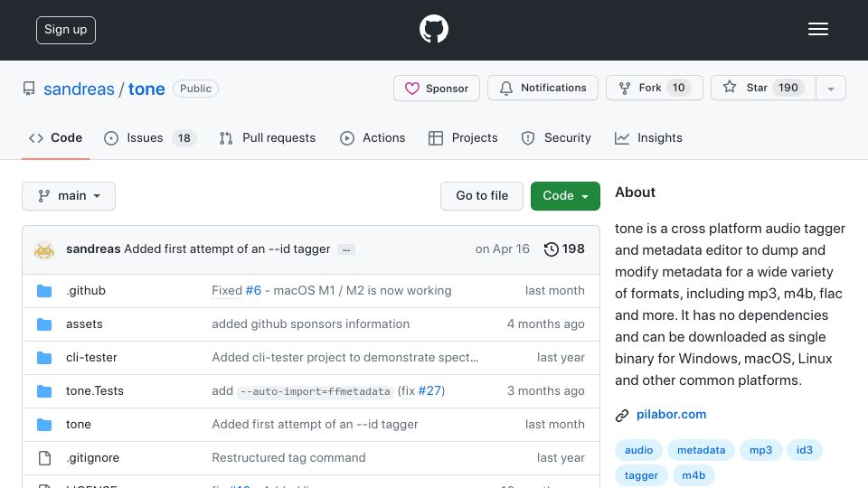
Task: Select the tagger topic tag
Action: click(641, 475)
